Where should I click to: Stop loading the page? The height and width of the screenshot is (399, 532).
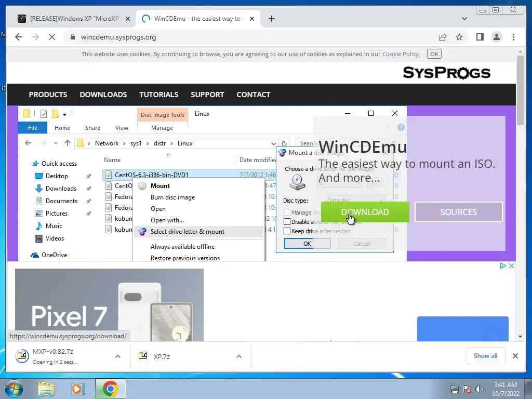click(51, 37)
